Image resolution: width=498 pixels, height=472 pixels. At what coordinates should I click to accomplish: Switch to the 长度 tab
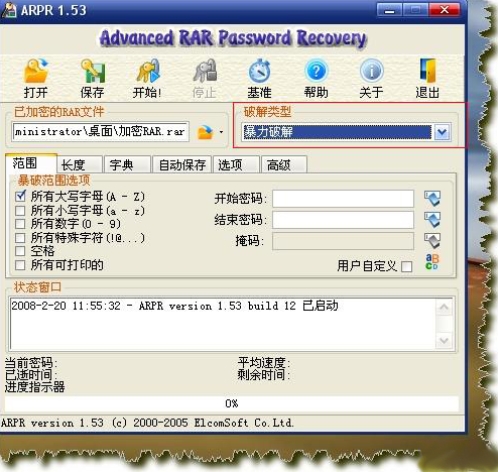point(80,165)
